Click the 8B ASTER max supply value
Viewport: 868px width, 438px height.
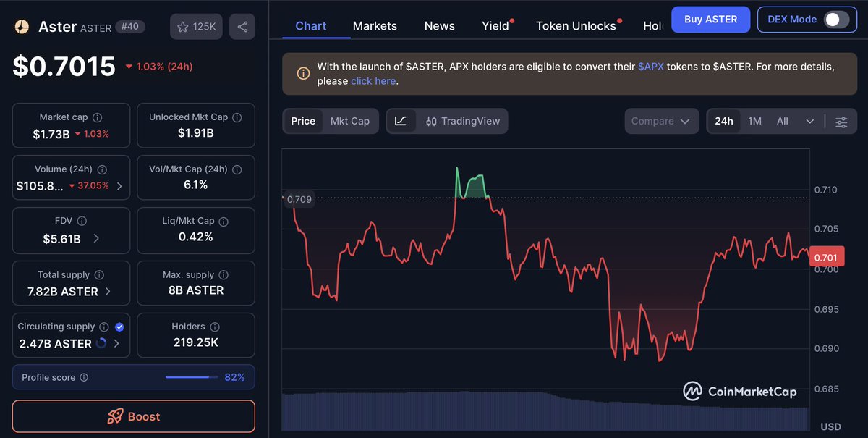[x=195, y=290]
